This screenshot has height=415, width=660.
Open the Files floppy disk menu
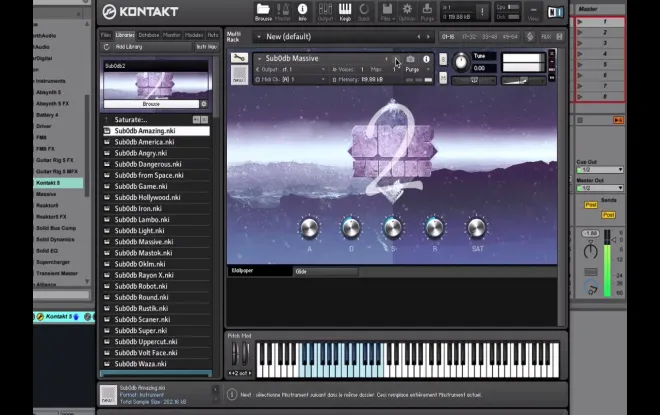tap(387, 12)
